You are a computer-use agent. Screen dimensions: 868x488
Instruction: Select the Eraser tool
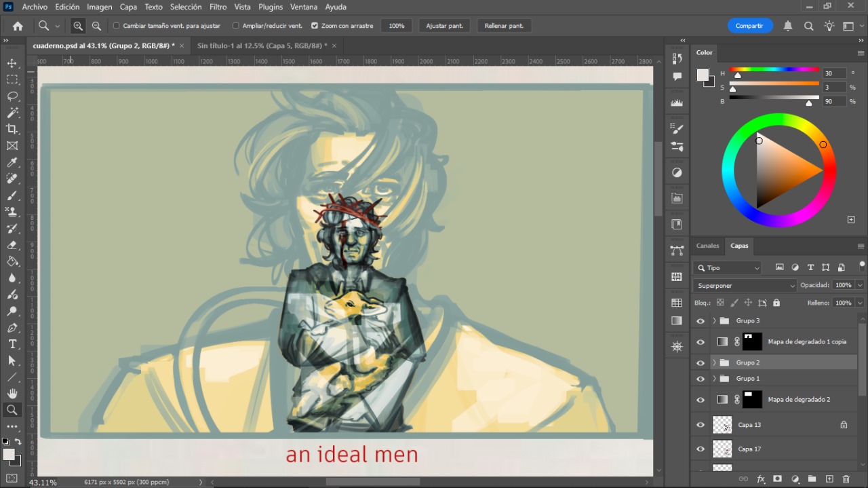12,245
